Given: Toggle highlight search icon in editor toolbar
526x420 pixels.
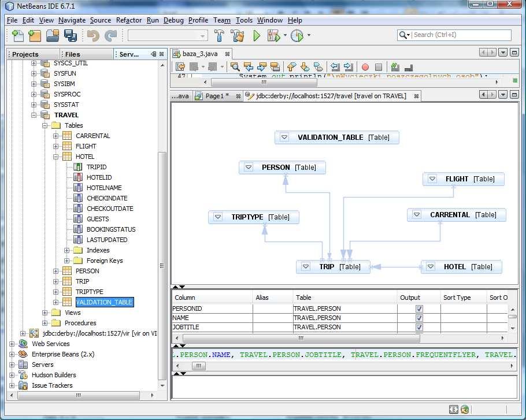Looking at the screenshot, I should (x=275, y=67).
